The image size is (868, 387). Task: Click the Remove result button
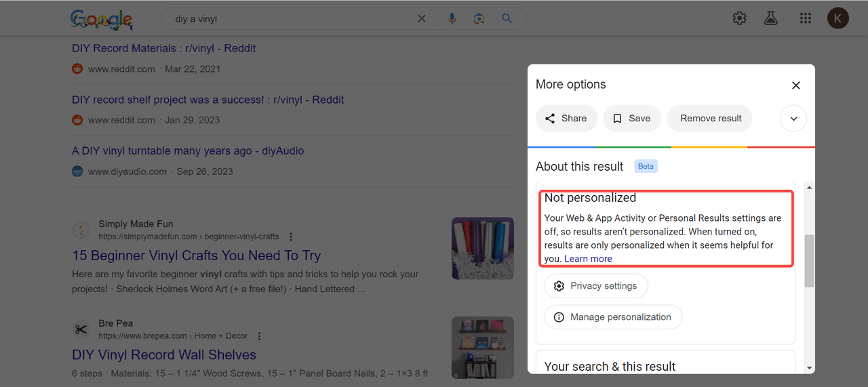coord(711,118)
